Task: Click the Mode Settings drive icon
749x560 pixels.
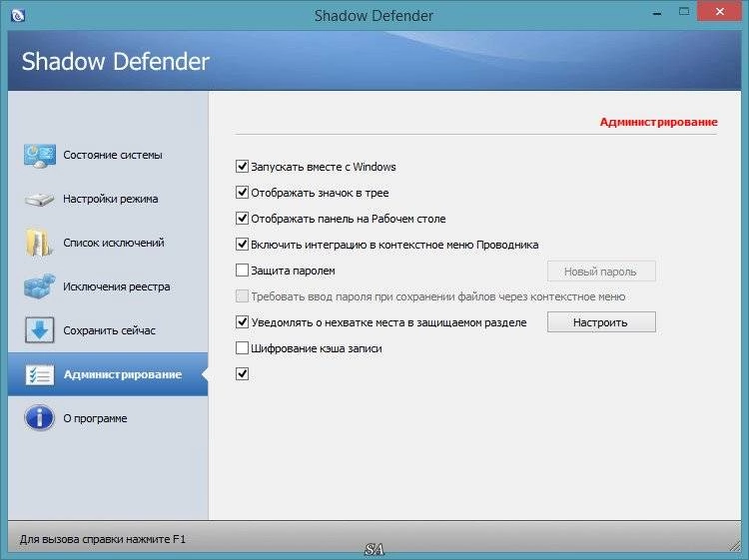Action: (39, 199)
